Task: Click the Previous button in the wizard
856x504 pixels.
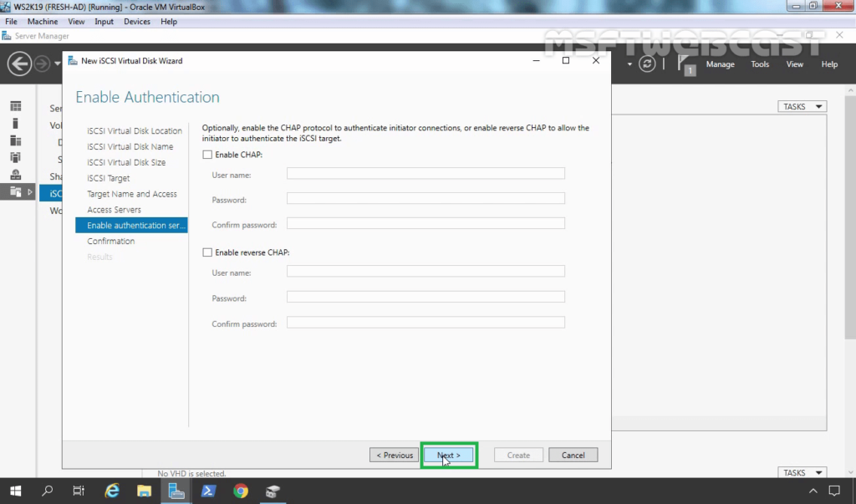Action: pyautogui.click(x=394, y=456)
